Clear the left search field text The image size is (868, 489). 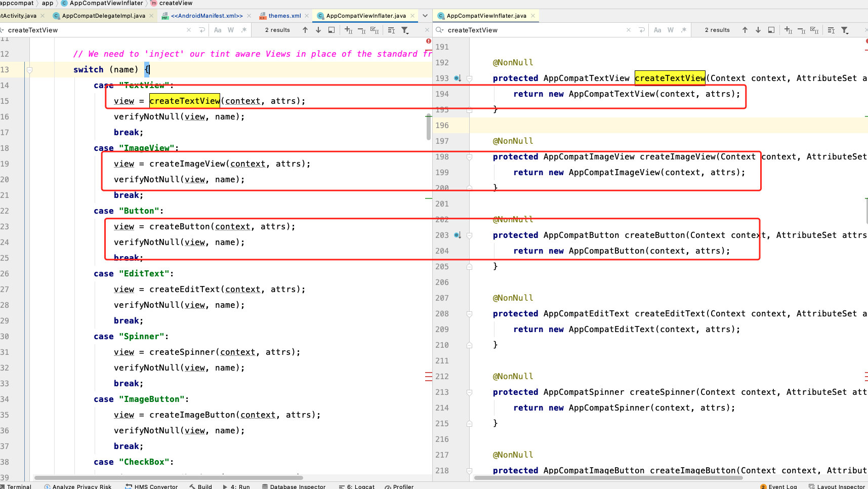[x=189, y=30]
